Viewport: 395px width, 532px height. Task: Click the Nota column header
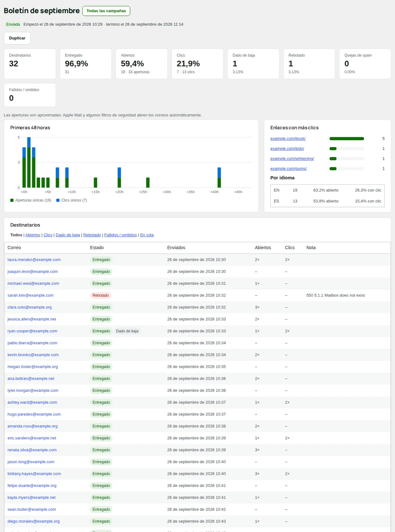click(x=311, y=248)
